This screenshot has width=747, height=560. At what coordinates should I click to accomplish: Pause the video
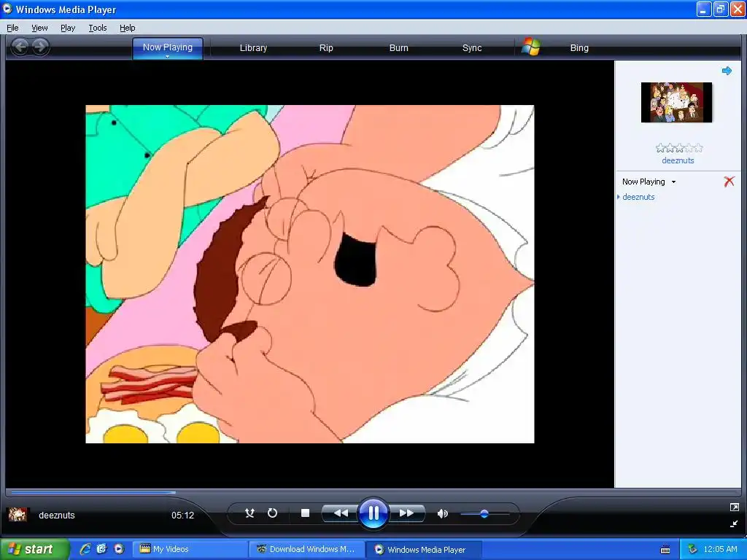click(x=373, y=513)
